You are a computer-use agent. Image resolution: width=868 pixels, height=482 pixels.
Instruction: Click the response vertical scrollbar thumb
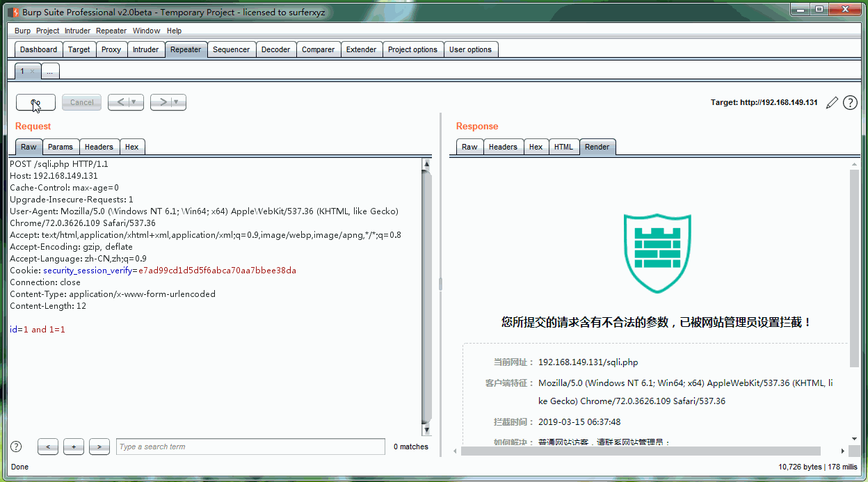854,268
